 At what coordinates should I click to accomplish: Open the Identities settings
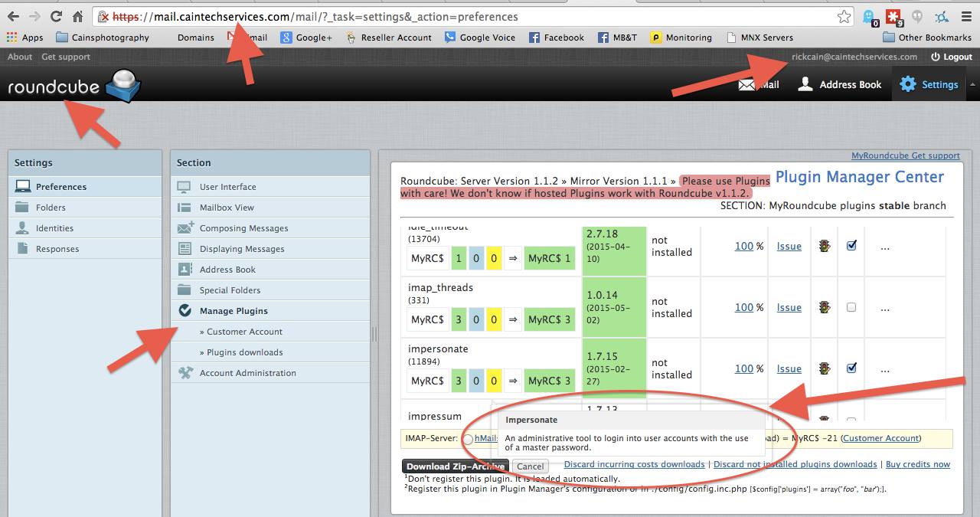(85, 228)
